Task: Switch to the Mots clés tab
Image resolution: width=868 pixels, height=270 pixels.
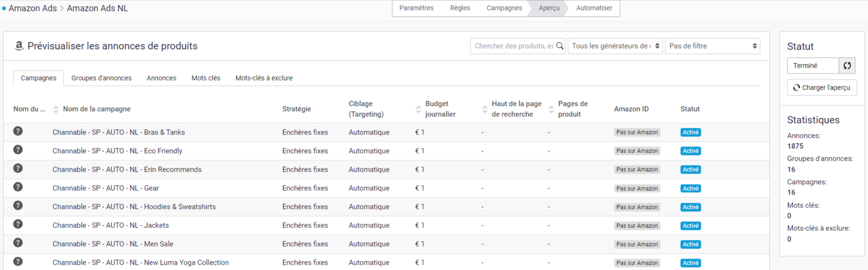Action: coord(206,78)
